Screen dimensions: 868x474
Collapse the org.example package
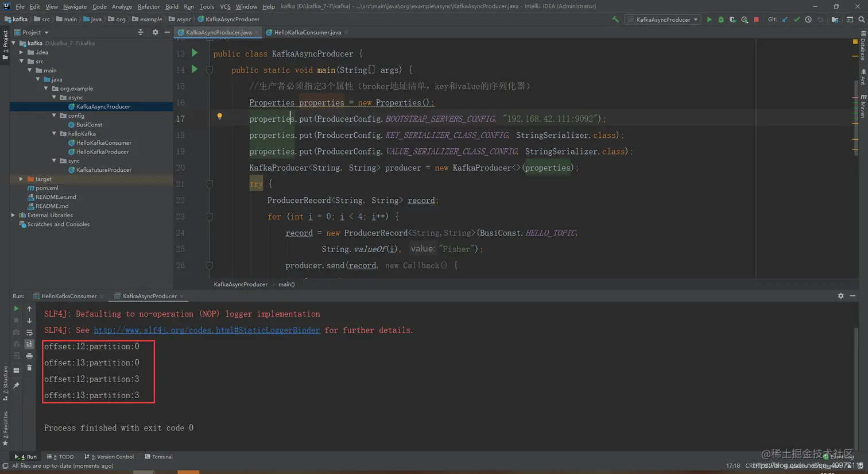pyautogui.click(x=46, y=88)
